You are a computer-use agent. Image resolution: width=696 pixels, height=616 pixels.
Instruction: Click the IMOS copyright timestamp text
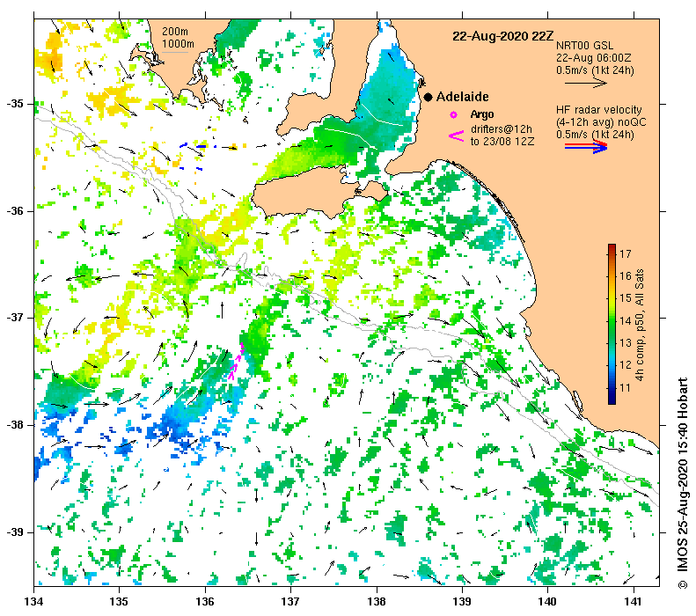click(682, 483)
